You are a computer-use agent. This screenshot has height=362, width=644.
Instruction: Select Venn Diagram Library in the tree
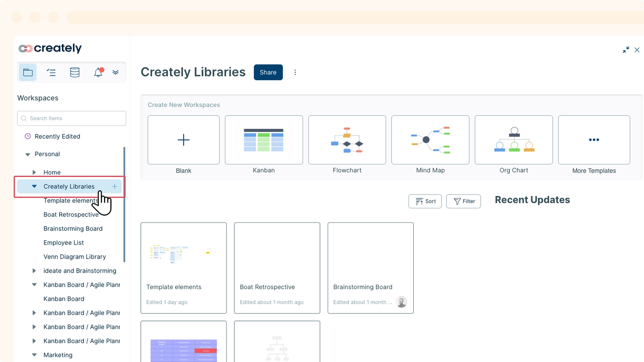coord(74,257)
